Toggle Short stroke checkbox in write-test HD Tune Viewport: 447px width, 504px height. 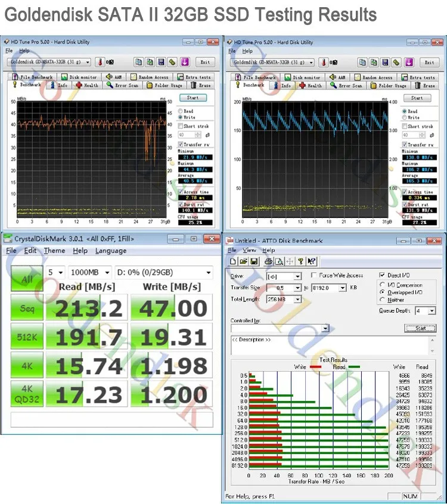(x=181, y=126)
